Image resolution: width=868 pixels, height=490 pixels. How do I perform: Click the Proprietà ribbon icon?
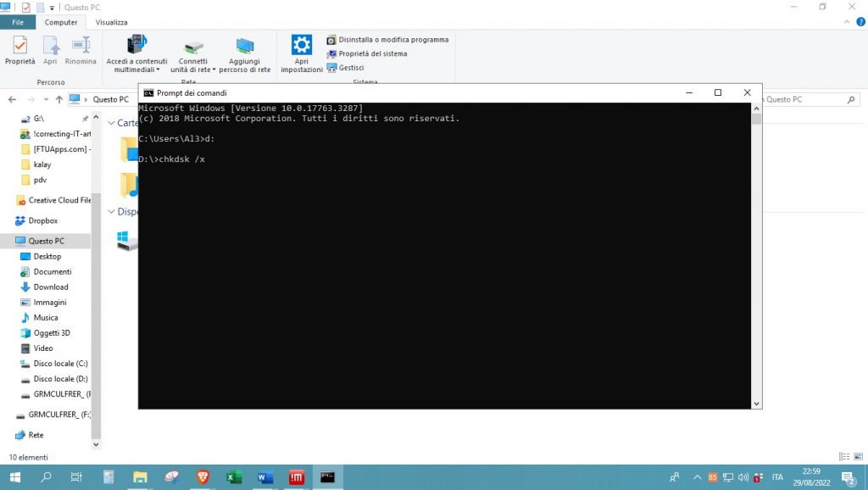point(19,50)
